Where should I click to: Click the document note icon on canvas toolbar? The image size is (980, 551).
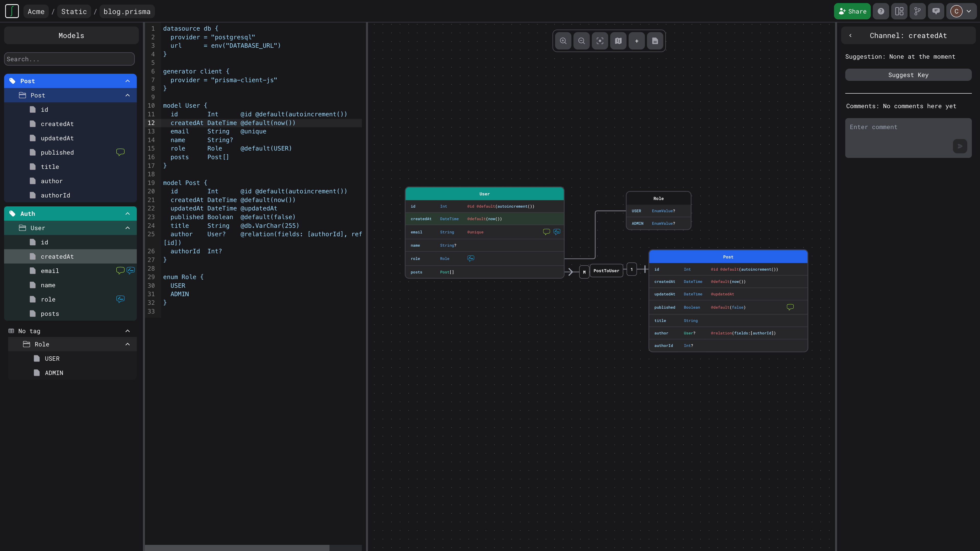tap(655, 41)
